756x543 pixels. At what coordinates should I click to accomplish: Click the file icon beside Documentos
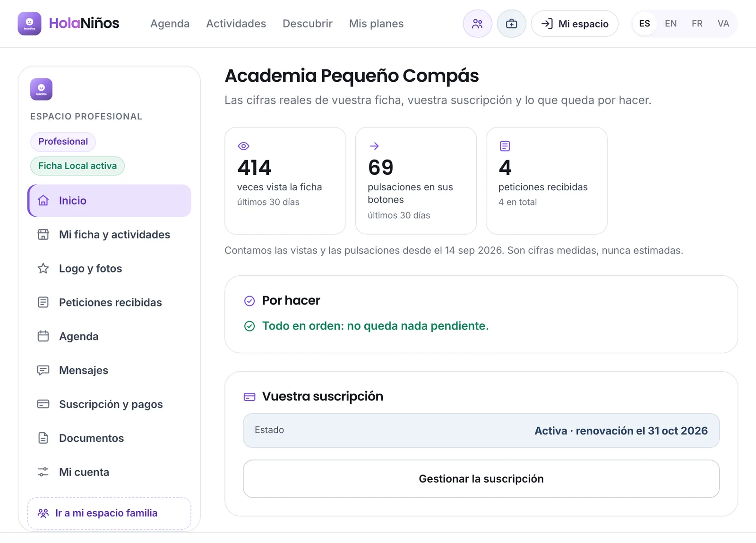tap(43, 438)
